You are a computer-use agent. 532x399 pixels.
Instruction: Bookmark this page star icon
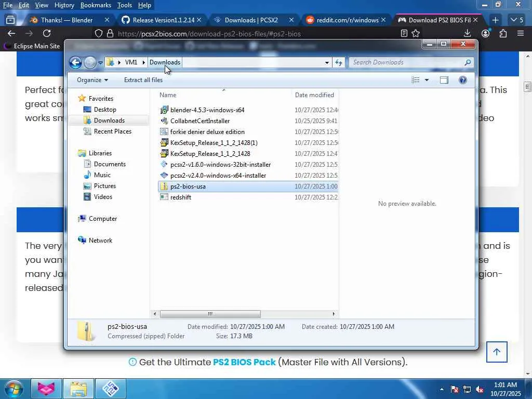[416, 33]
